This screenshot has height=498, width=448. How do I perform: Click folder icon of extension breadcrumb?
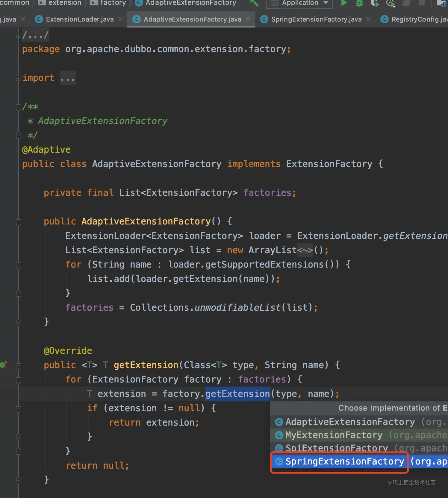tap(42, 3)
